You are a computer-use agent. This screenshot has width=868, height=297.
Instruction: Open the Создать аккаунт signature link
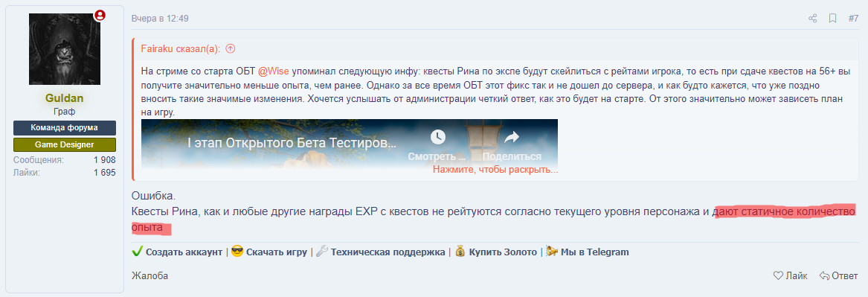coord(184,252)
